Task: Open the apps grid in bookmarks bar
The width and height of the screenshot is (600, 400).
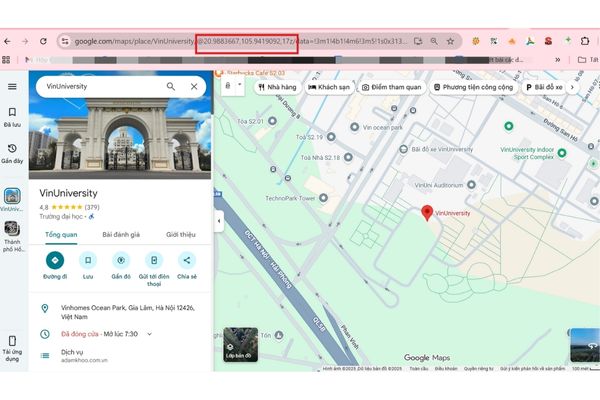Action: point(6,60)
